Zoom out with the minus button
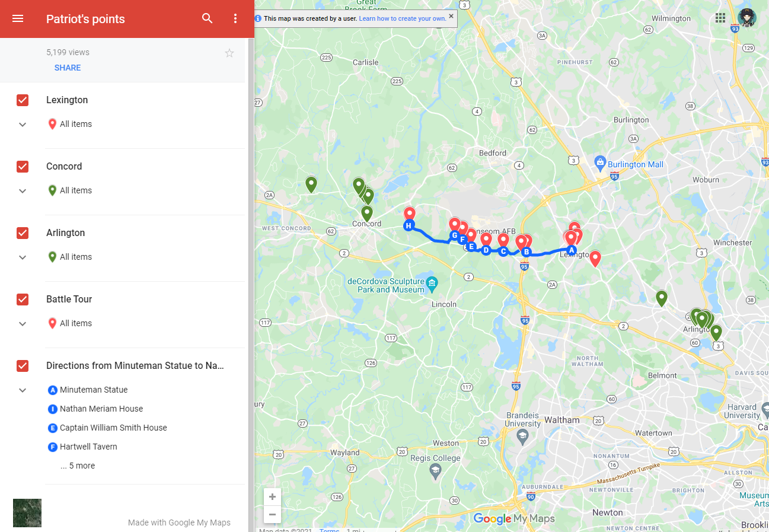This screenshot has height=532, width=769. coord(272,514)
